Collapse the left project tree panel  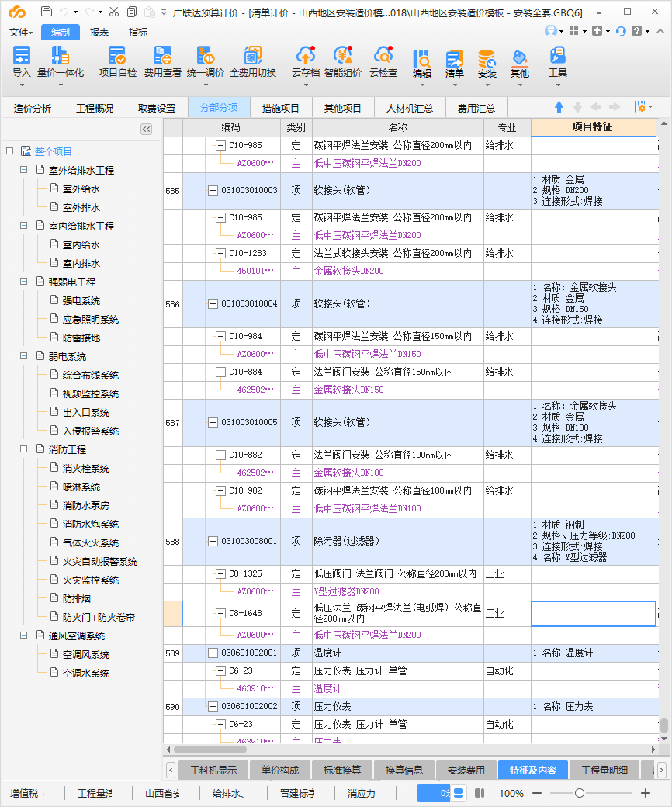click(146, 130)
